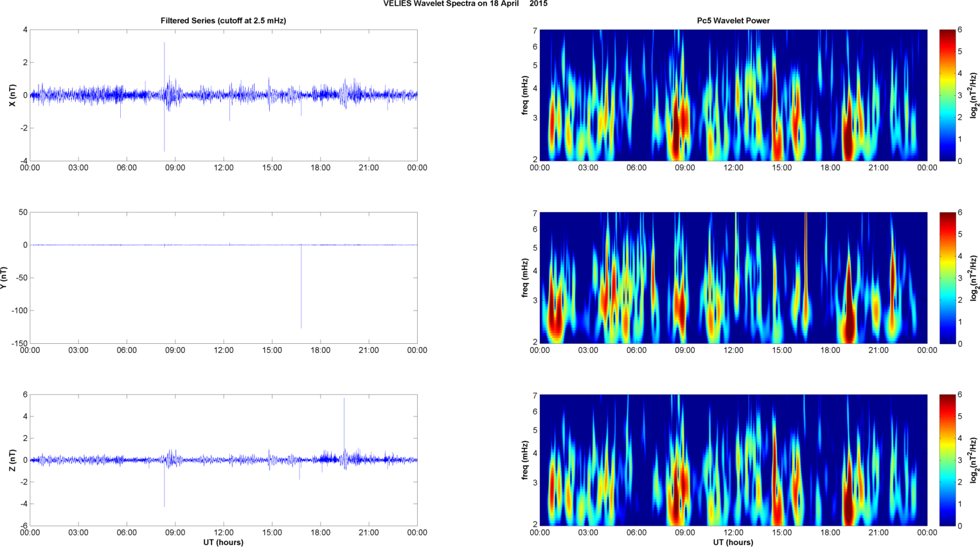Viewport: 980px width, 547px height.
Task: Click the positive spike in Z series after 18:00
Action: pos(344,427)
